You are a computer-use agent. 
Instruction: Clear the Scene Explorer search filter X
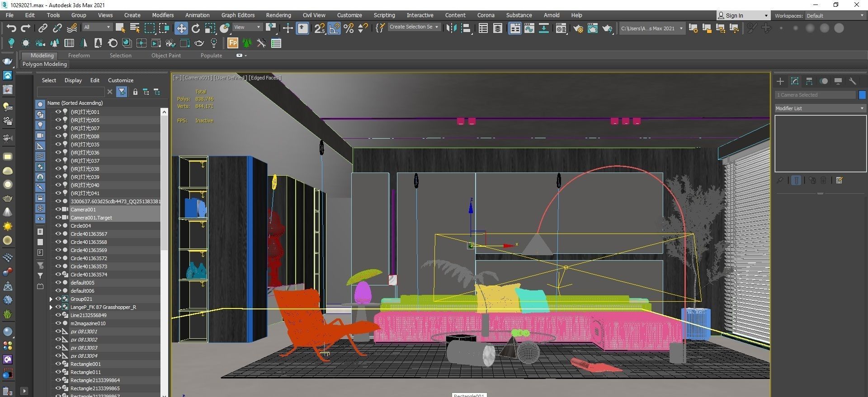pyautogui.click(x=109, y=92)
